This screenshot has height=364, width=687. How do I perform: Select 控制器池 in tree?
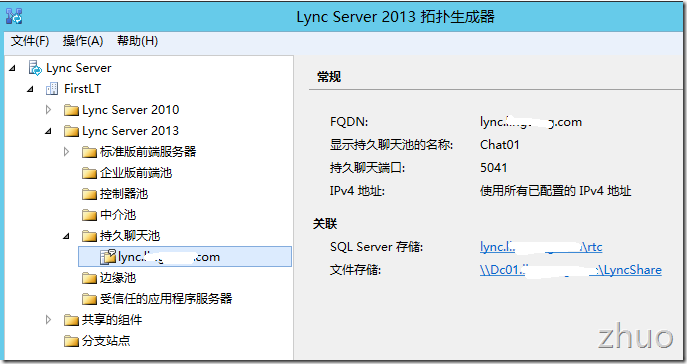pos(124,194)
